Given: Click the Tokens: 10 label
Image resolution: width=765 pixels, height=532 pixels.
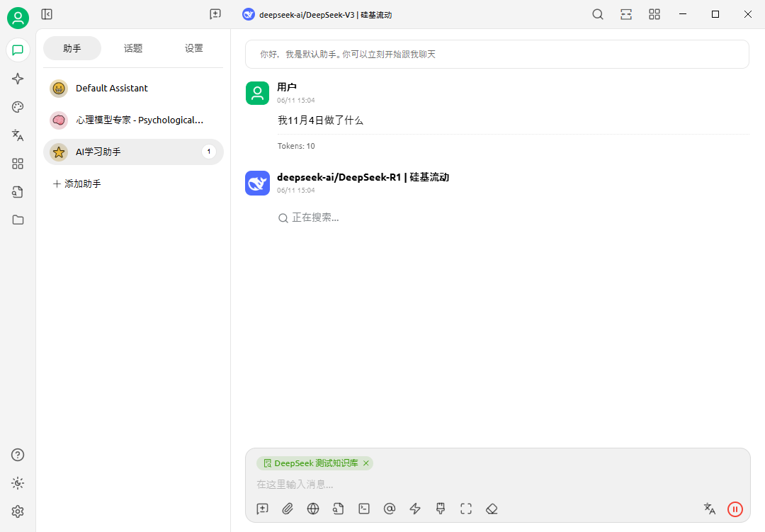Looking at the screenshot, I should 296,146.
